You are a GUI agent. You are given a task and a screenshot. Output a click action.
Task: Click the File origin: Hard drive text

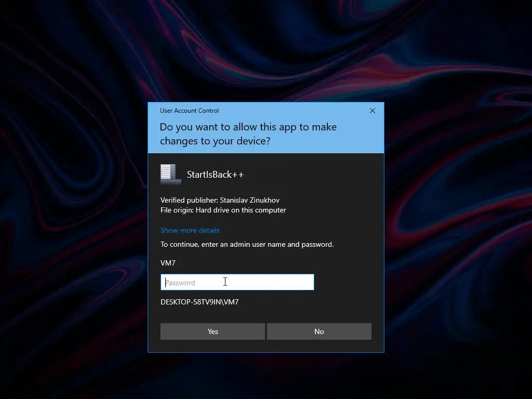pyautogui.click(x=223, y=210)
